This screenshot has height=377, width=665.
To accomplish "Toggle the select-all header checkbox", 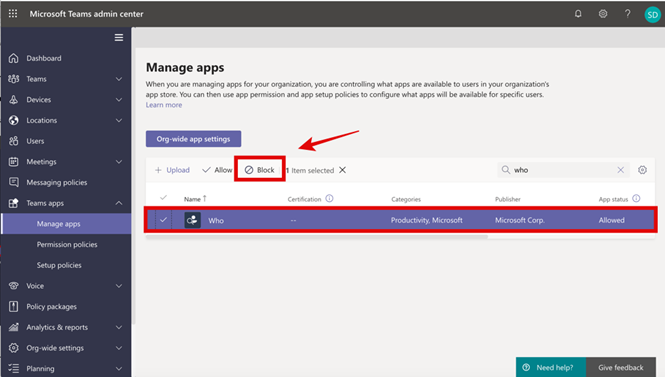I will (163, 198).
